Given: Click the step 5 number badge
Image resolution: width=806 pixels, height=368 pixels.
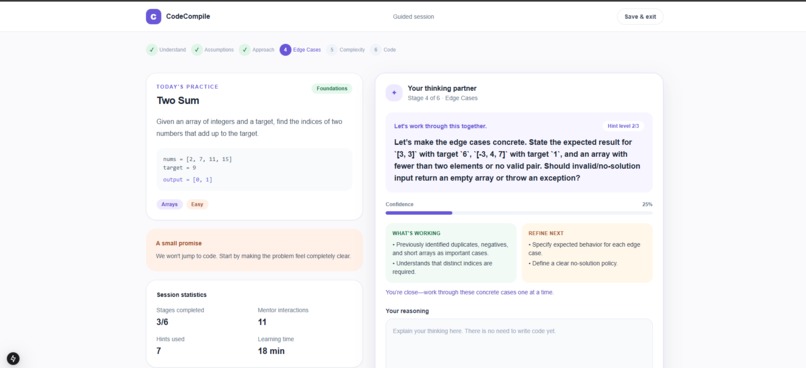Looking at the screenshot, I should pyautogui.click(x=332, y=50).
